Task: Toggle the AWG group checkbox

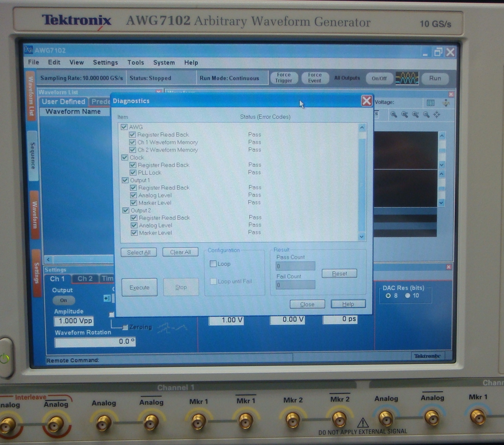Action: (124, 127)
